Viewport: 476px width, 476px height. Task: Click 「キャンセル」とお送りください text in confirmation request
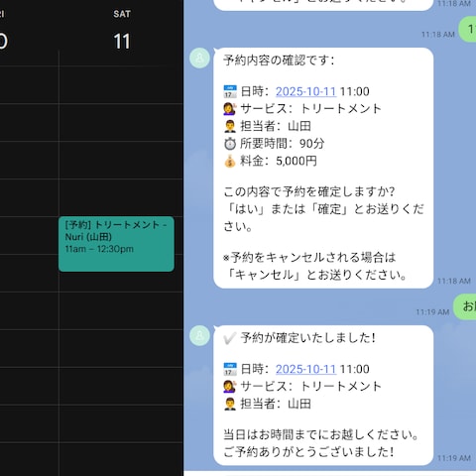click(x=315, y=275)
